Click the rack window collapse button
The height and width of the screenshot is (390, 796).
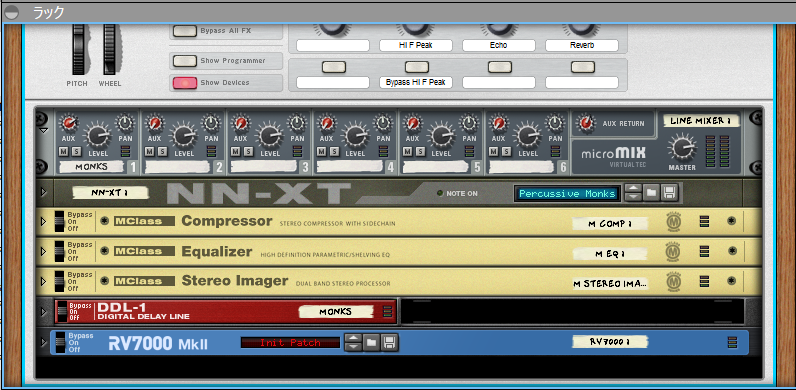(x=10, y=13)
